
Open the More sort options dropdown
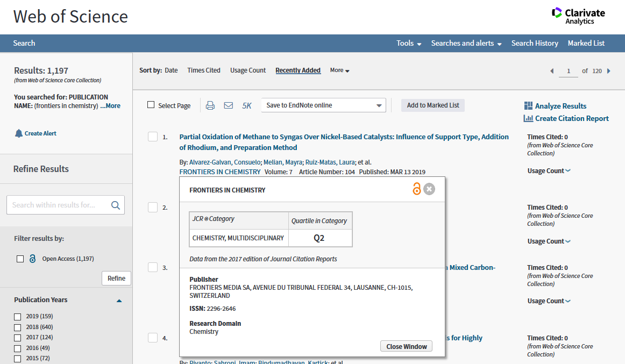click(339, 70)
